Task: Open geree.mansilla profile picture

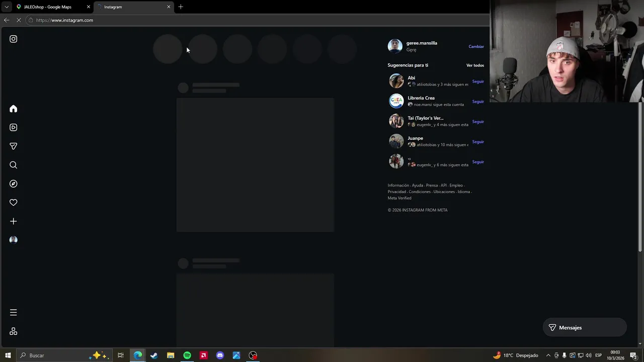Action: [x=395, y=46]
